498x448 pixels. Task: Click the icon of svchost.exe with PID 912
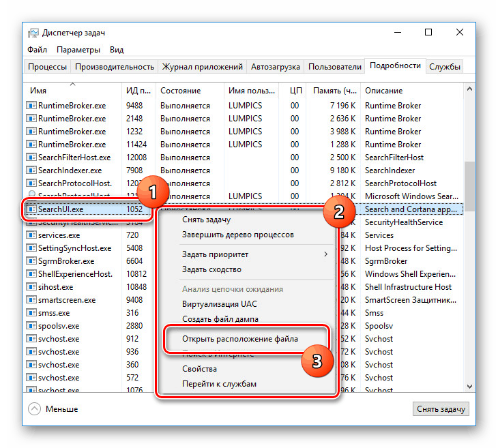(31, 339)
